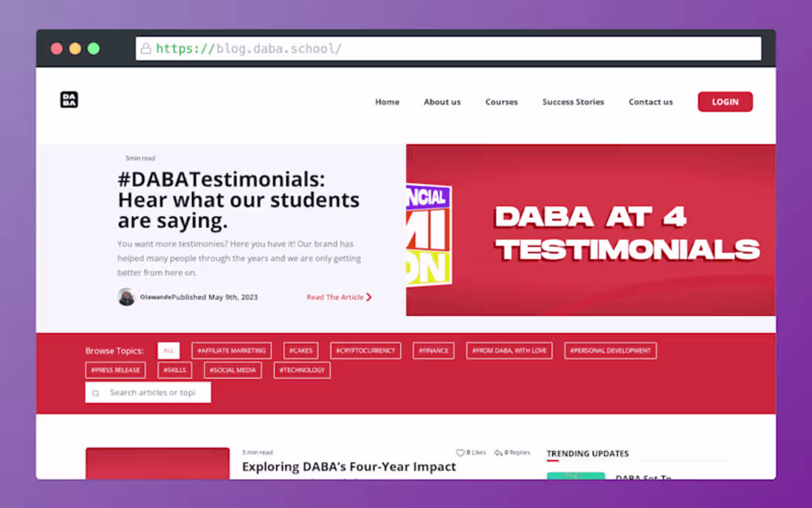Click the padlock icon in the address bar
The height and width of the screenshot is (508, 812).
coord(146,47)
